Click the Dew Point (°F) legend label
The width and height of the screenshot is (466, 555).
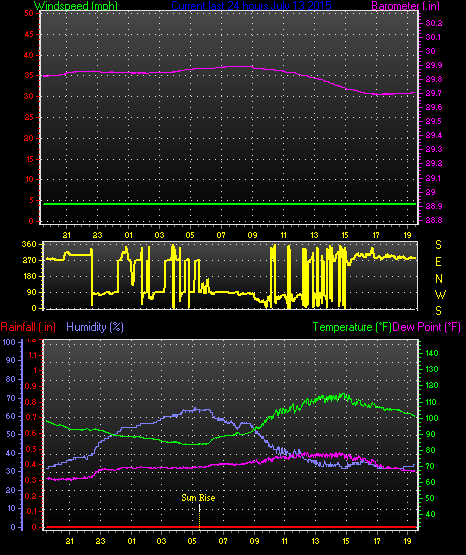[426, 327]
